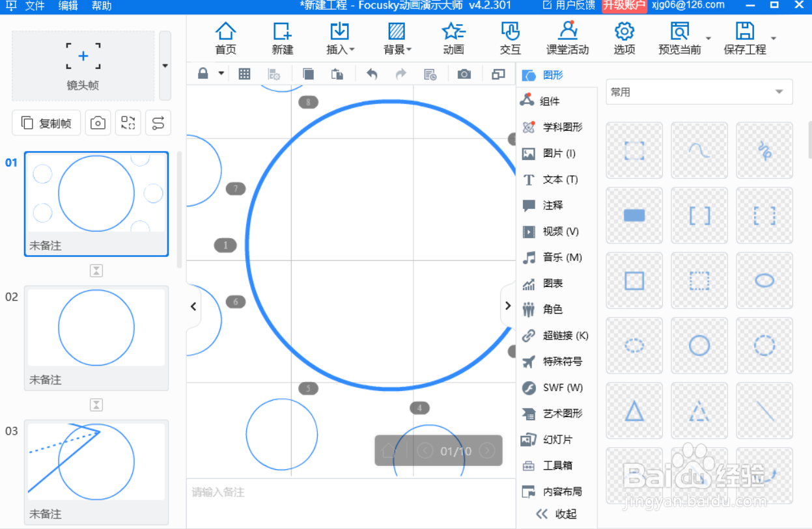
Task: Create a new project with 新建
Action: (282, 38)
